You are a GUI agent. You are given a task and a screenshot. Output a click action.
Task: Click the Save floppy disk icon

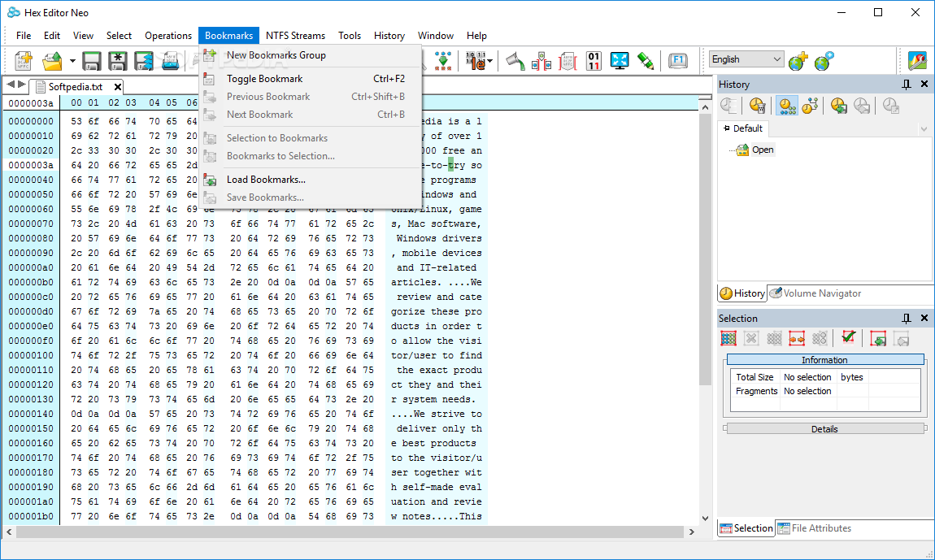coord(91,61)
